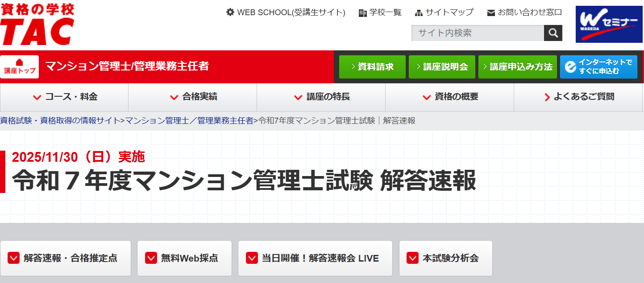Click the WEB SCHOOL gear icon
This screenshot has width=644, height=283.
(230, 12)
